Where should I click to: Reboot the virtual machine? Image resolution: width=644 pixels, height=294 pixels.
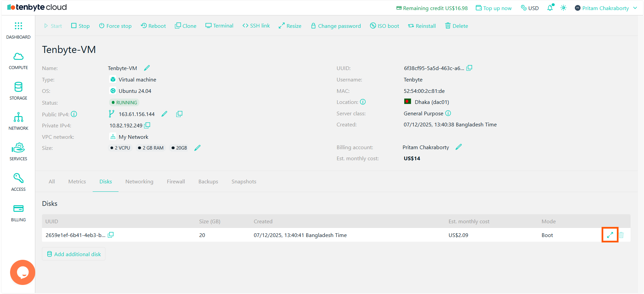coord(153,26)
